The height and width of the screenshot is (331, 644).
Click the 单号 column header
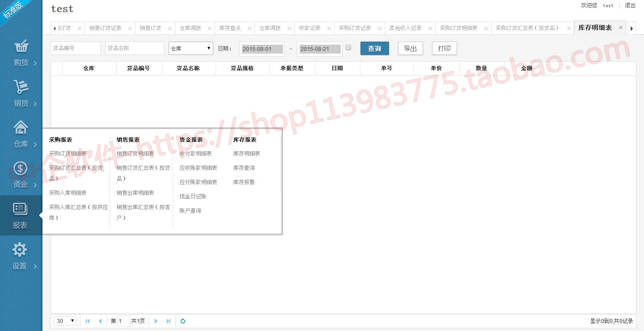[x=387, y=68]
